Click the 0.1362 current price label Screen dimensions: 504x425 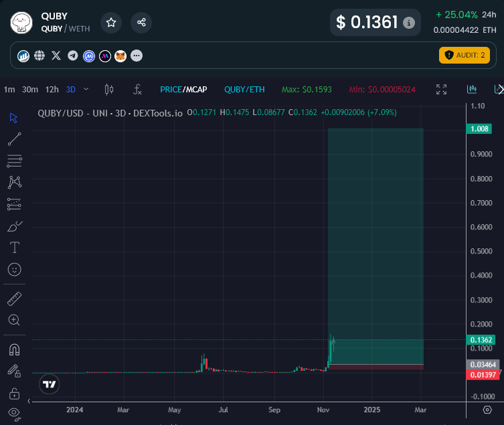481,340
